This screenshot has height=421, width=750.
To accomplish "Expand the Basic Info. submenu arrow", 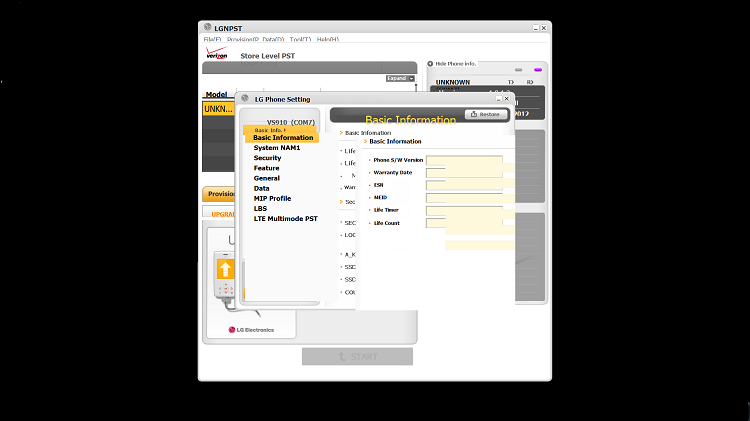I will click(x=285, y=130).
